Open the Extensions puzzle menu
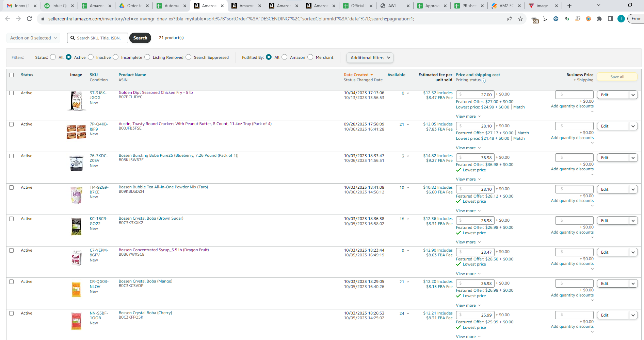644x340 pixels. 599,19
